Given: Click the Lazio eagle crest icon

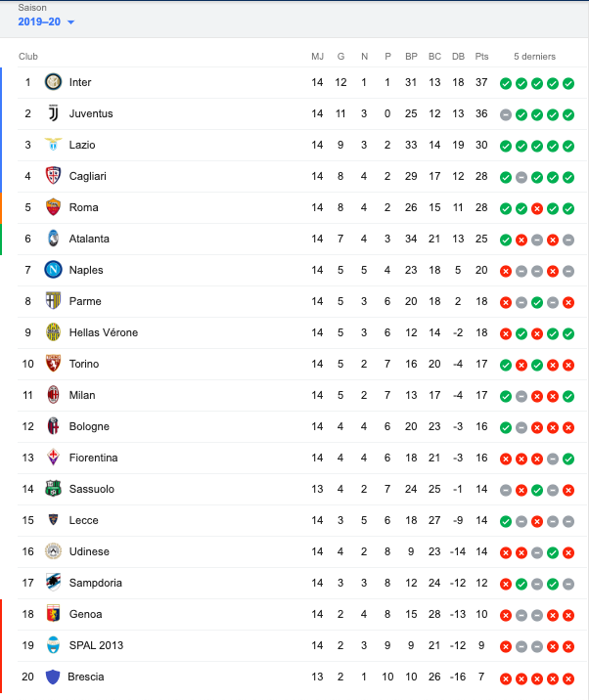Looking at the screenshot, I should tap(54, 145).
